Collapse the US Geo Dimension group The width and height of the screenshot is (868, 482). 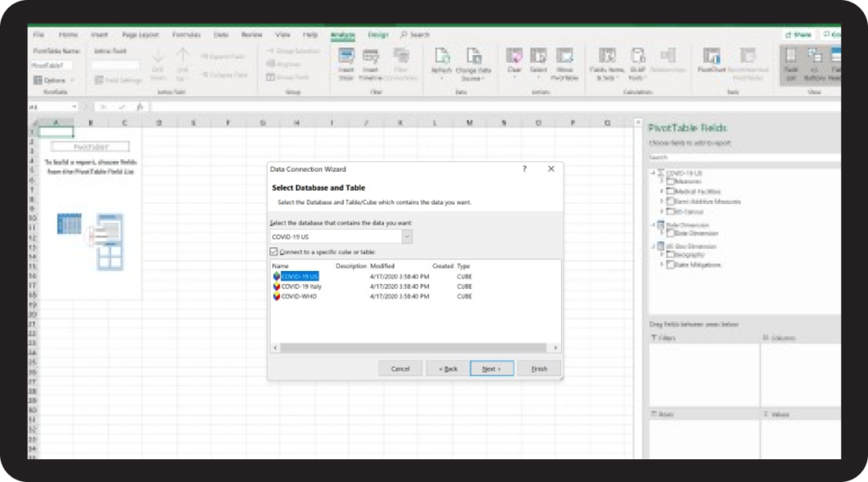pyautogui.click(x=654, y=247)
